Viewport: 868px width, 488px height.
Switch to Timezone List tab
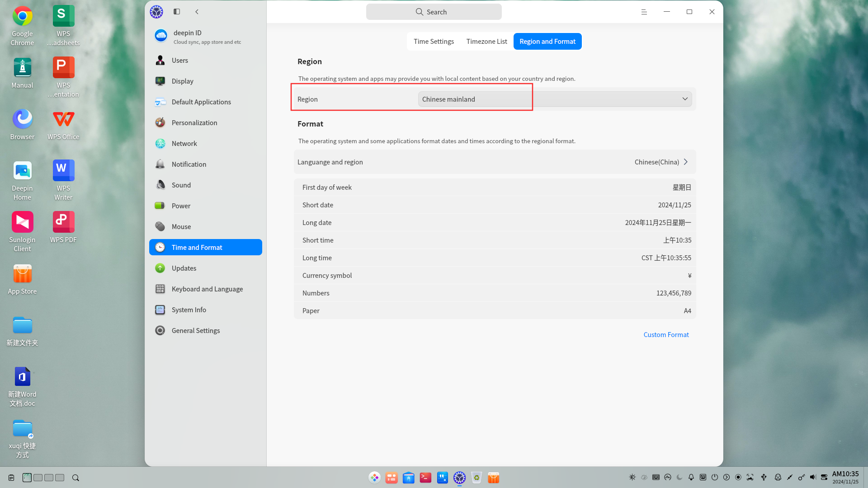coord(486,41)
